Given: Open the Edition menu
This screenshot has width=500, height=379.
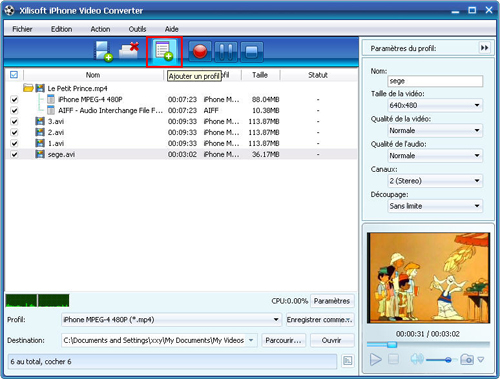Looking at the screenshot, I should [61, 29].
